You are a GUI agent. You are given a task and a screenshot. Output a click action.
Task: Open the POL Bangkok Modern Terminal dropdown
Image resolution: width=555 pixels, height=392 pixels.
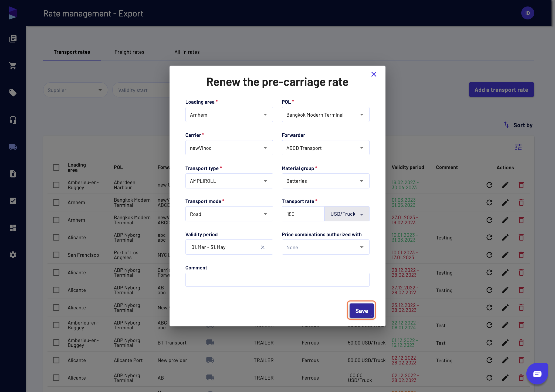point(326,115)
